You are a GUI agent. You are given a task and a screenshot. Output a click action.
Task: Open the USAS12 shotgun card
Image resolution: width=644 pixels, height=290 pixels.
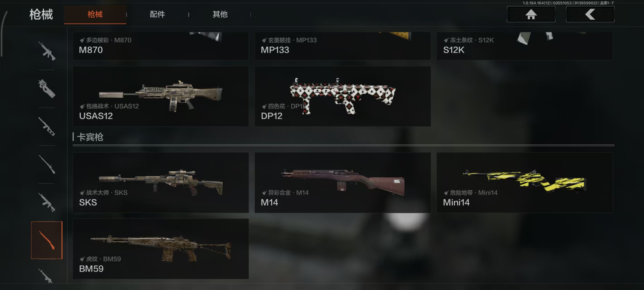tap(161, 96)
